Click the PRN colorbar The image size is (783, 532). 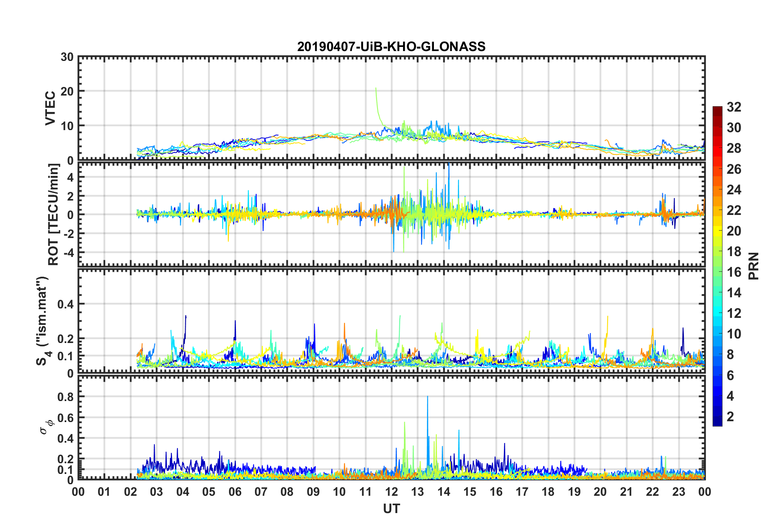pyautogui.click(x=717, y=266)
